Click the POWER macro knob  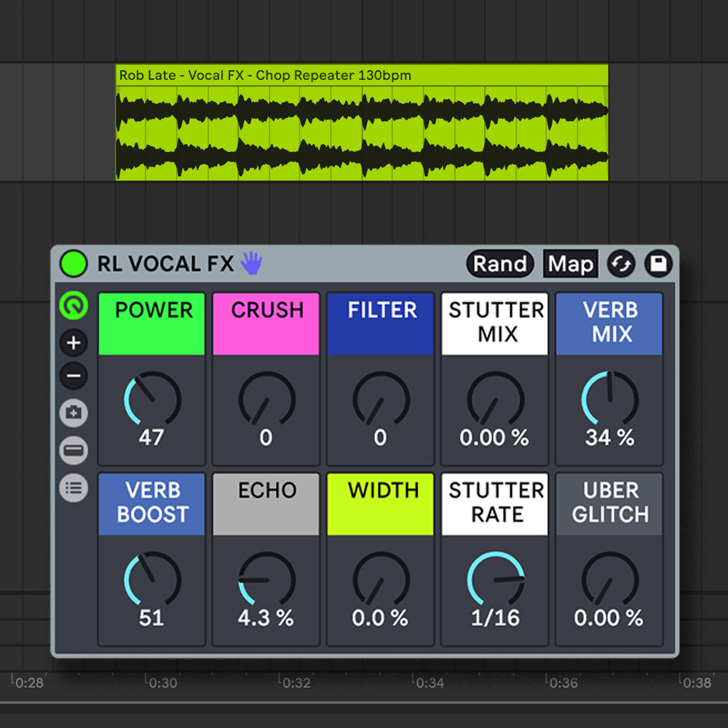152,399
